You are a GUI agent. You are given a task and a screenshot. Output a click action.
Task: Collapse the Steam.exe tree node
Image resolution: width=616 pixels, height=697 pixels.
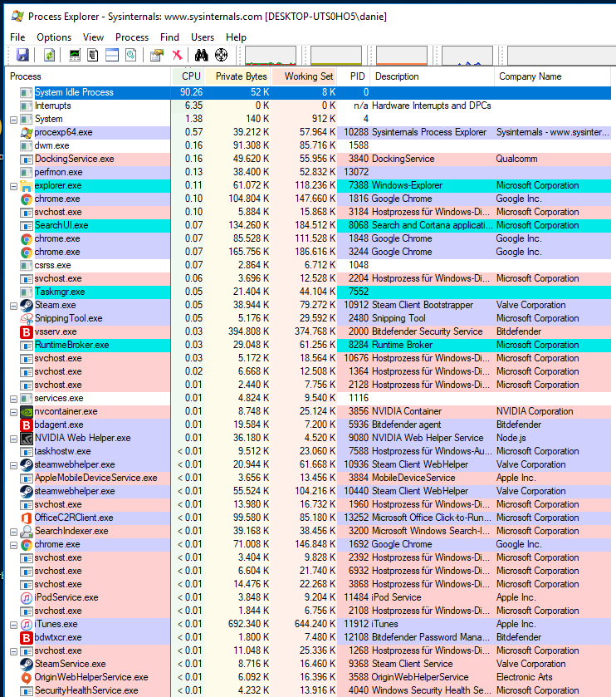(14, 306)
